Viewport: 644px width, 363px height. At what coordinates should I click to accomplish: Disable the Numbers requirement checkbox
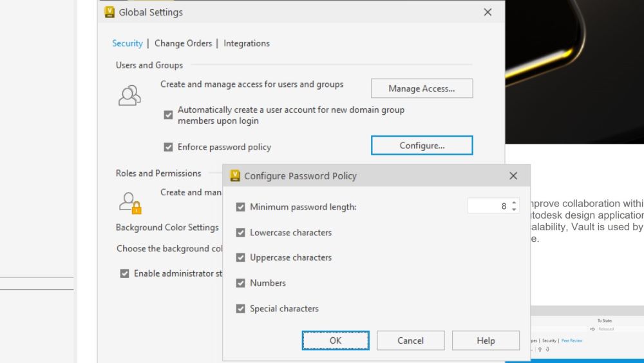(x=241, y=283)
